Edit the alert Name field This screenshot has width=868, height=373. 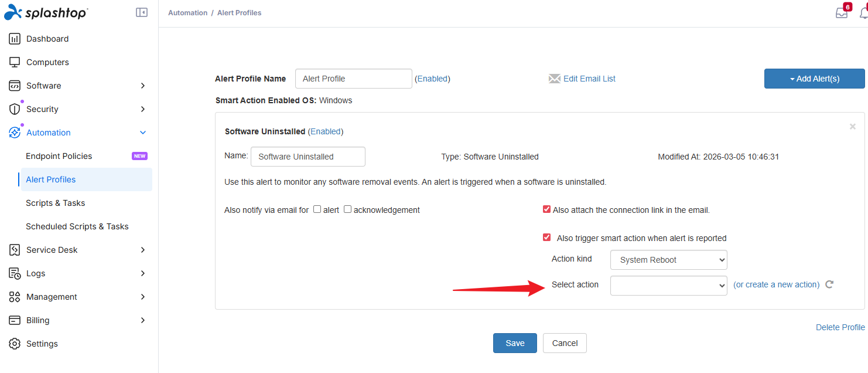(x=308, y=157)
